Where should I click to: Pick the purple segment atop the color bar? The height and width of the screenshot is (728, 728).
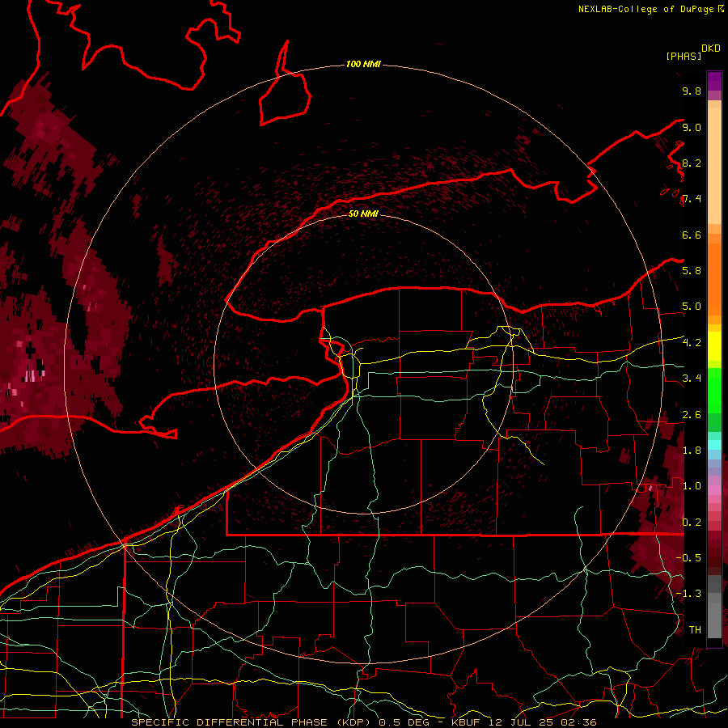coord(714,81)
